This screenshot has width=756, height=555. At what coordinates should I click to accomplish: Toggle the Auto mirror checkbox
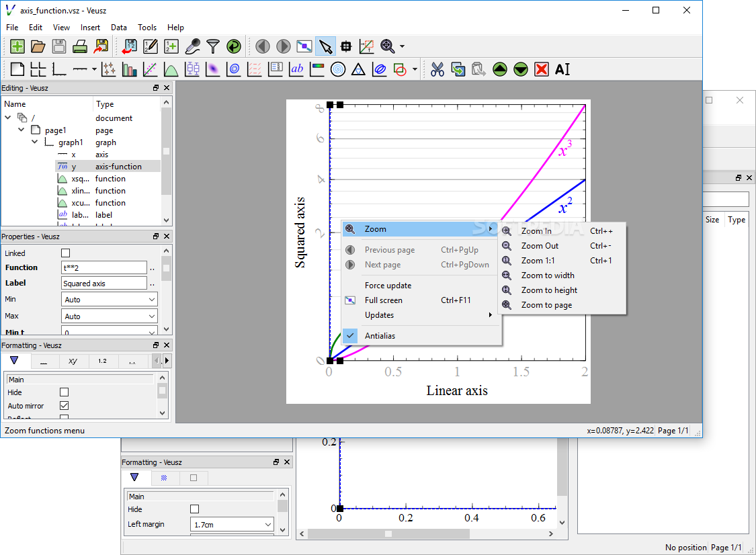(x=64, y=406)
